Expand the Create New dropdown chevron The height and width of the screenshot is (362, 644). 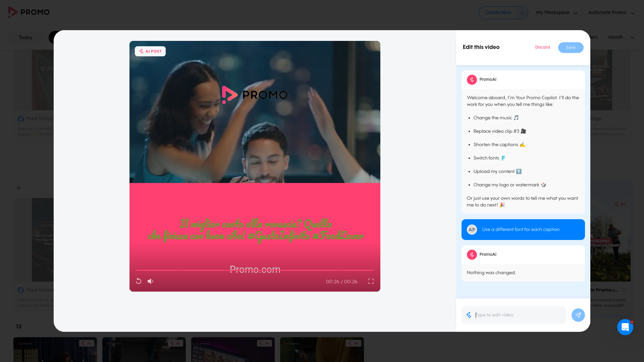tap(521, 12)
